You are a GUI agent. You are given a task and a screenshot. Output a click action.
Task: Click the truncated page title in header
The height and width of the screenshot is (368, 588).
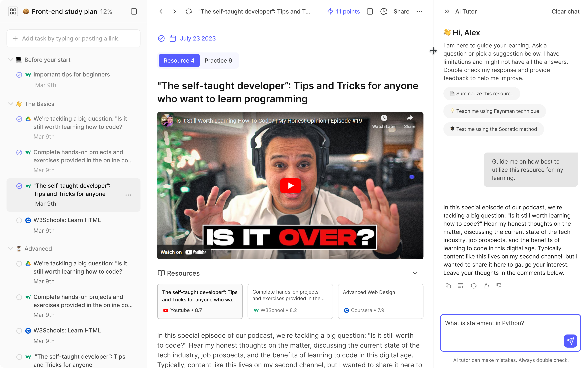(254, 11)
